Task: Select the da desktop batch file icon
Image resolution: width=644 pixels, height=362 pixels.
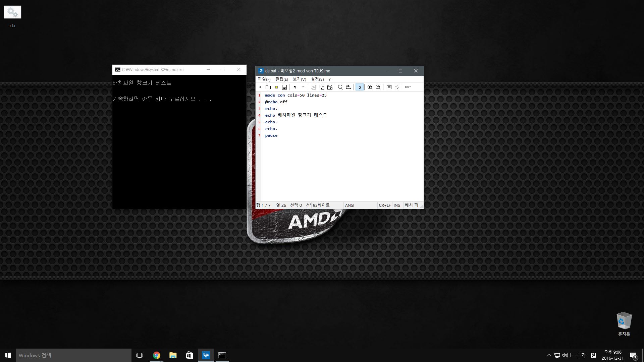Action: [x=12, y=16]
